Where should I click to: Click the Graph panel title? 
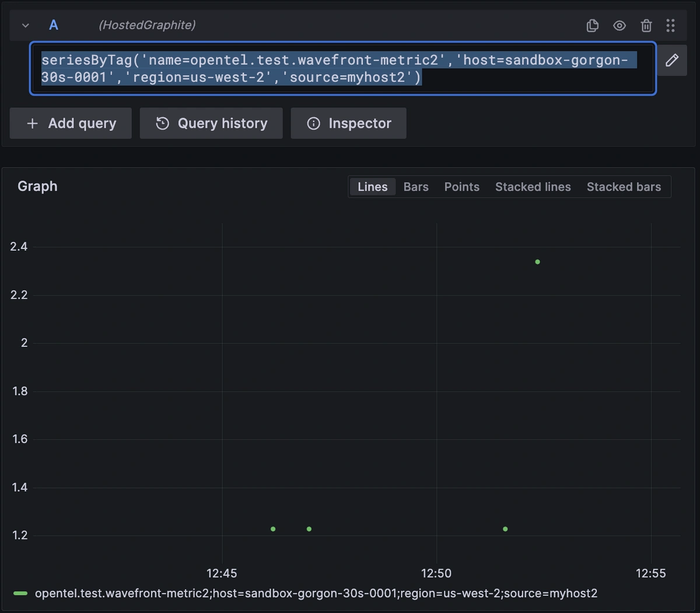click(37, 186)
